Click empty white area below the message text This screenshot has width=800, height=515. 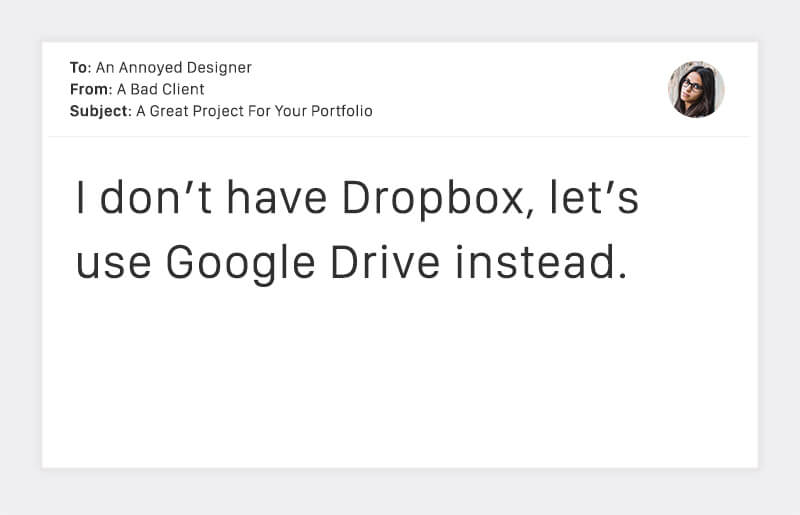click(400, 380)
